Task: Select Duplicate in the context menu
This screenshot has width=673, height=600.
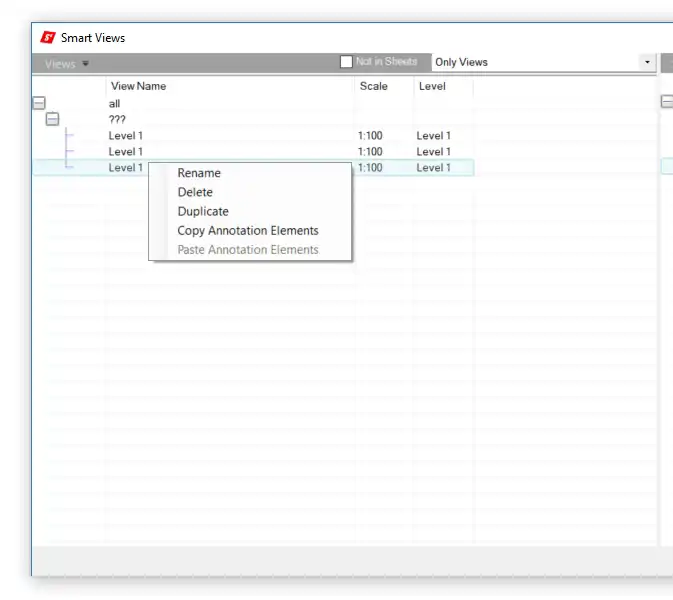Action: pyautogui.click(x=203, y=212)
